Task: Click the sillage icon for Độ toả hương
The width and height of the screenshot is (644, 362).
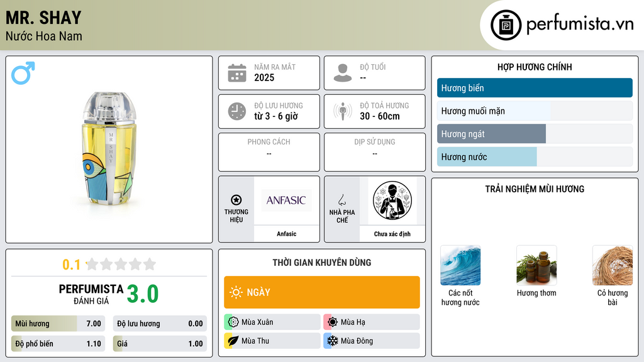Action: (x=343, y=111)
